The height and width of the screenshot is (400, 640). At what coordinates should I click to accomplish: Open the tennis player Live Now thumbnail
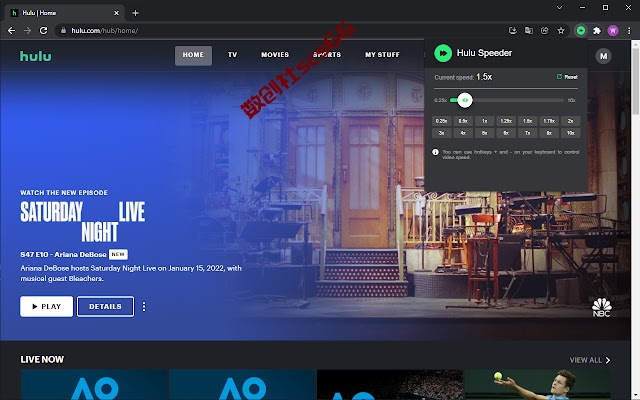click(538, 385)
